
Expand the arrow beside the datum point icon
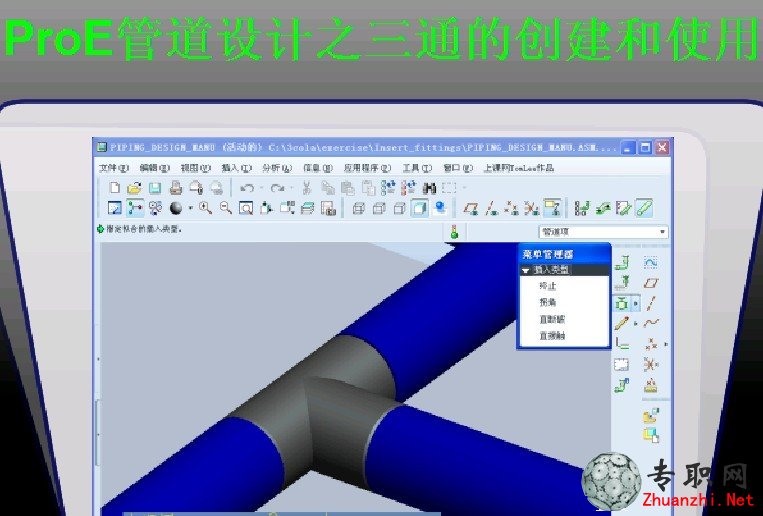pyautogui.click(x=666, y=344)
